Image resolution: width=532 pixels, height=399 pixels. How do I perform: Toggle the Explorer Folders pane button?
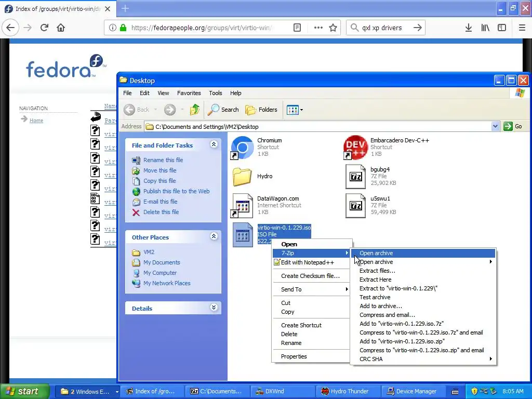point(261,110)
